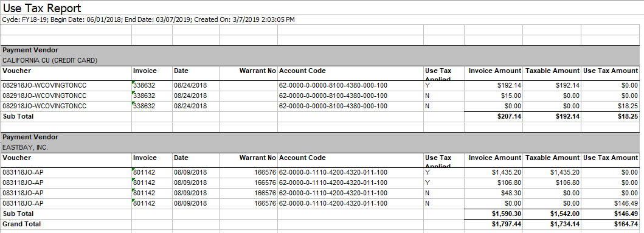Screen dimensions: 644x233
Task: Select the $106.80 Taxable Amount cell
Action: pyautogui.click(x=552, y=183)
